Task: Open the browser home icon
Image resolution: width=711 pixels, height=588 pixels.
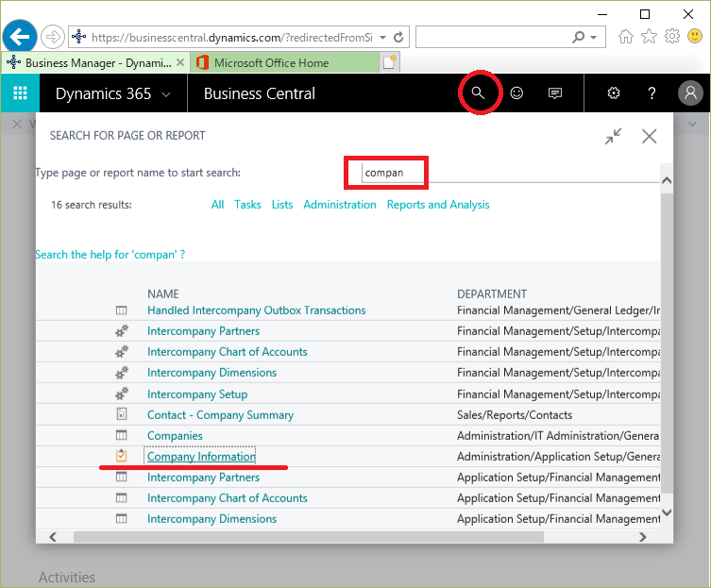Action: [626, 36]
